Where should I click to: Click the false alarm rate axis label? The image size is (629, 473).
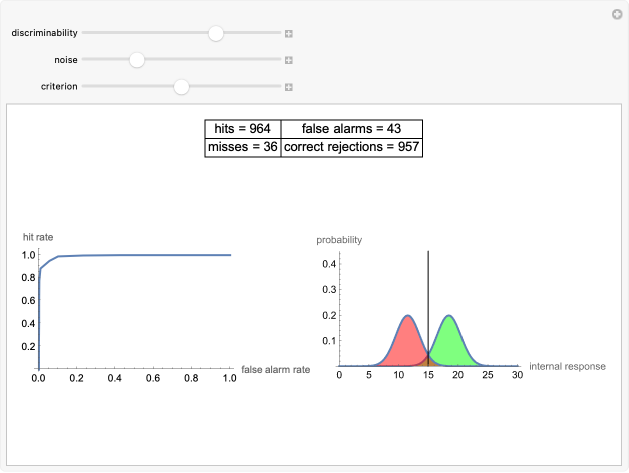[x=276, y=369]
